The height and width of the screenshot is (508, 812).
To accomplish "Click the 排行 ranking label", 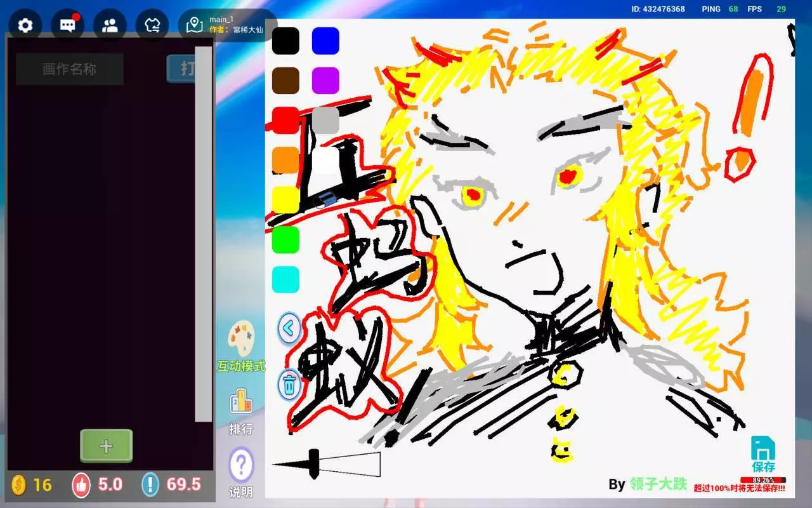I will click(241, 429).
